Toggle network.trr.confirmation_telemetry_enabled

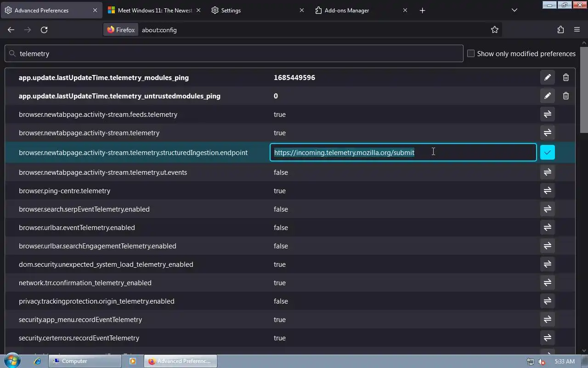(547, 282)
